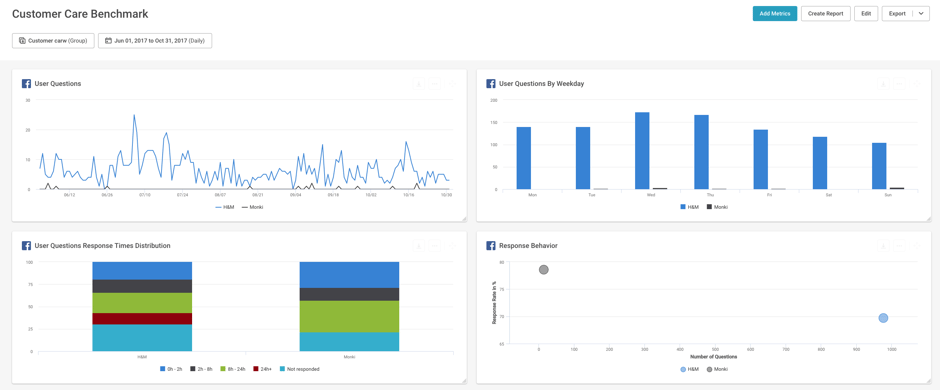Click the blue H&M bubble in Response Behavior
940x390 pixels.
click(x=883, y=318)
